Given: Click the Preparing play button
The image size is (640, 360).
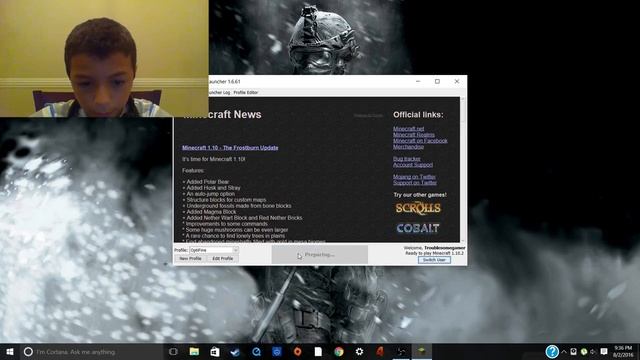Looking at the screenshot, I should point(320,254).
